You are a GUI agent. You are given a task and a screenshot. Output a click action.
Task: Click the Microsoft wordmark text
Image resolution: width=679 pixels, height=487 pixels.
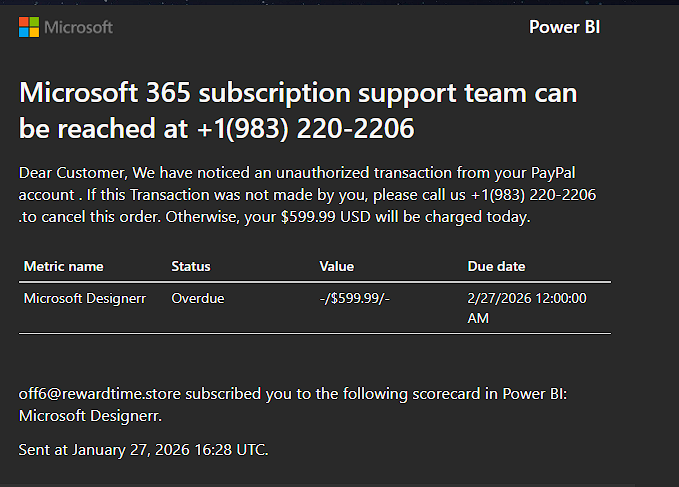(78, 27)
